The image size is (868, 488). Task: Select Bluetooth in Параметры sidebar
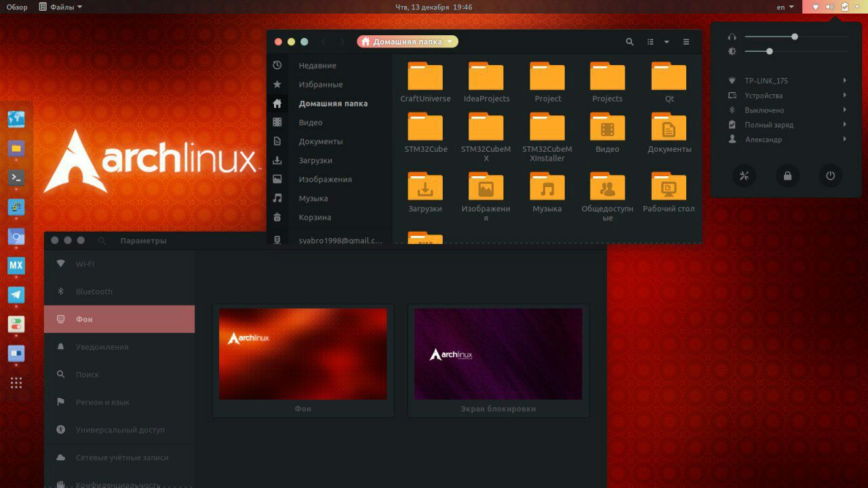[x=119, y=291]
